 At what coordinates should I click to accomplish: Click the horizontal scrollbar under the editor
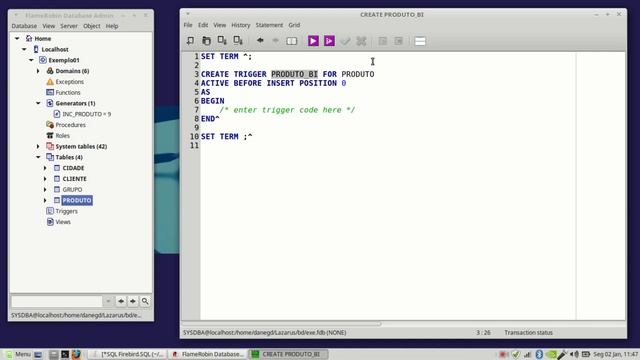pos(282,324)
